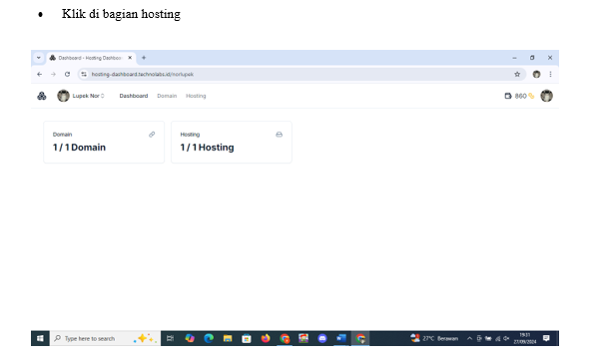Open Chrome three-dot menu

coord(550,74)
